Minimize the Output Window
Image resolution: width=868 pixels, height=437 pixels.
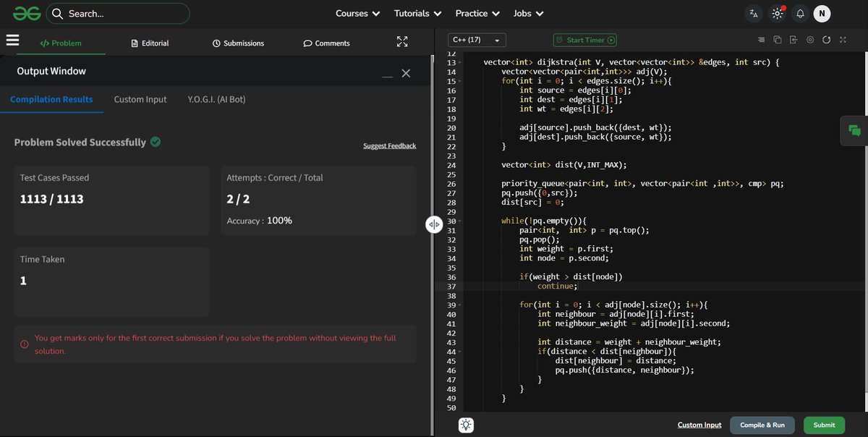388,75
